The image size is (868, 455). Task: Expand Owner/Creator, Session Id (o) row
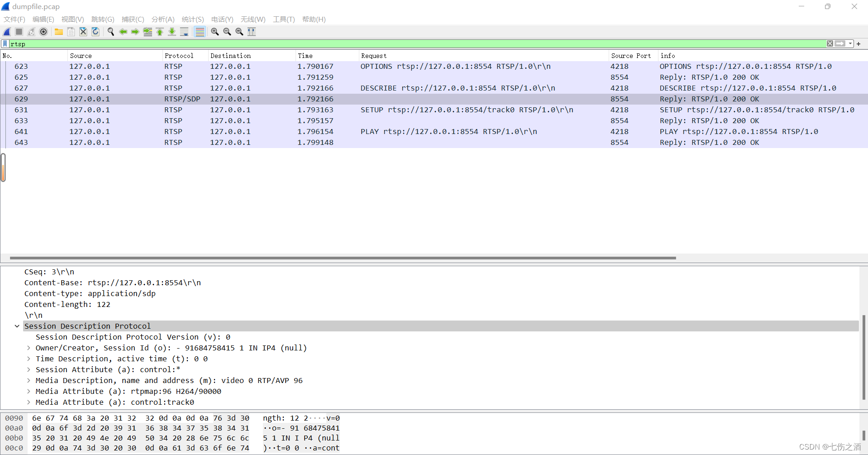point(29,348)
